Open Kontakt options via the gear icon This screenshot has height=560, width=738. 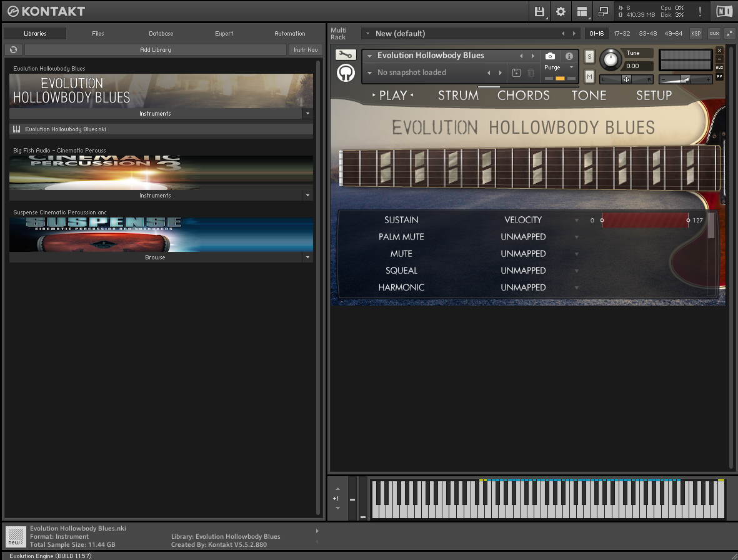pyautogui.click(x=561, y=12)
